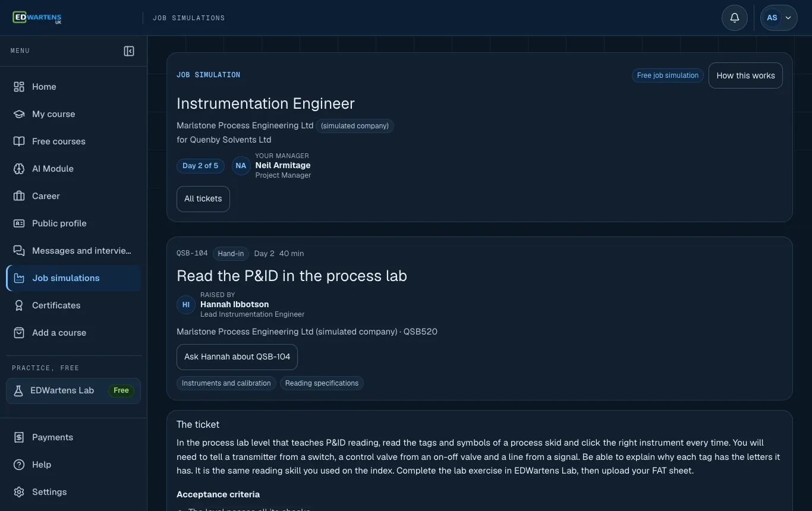Click Hannah Ibbotson's HI avatar
The height and width of the screenshot is (511, 812).
tap(186, 305)
